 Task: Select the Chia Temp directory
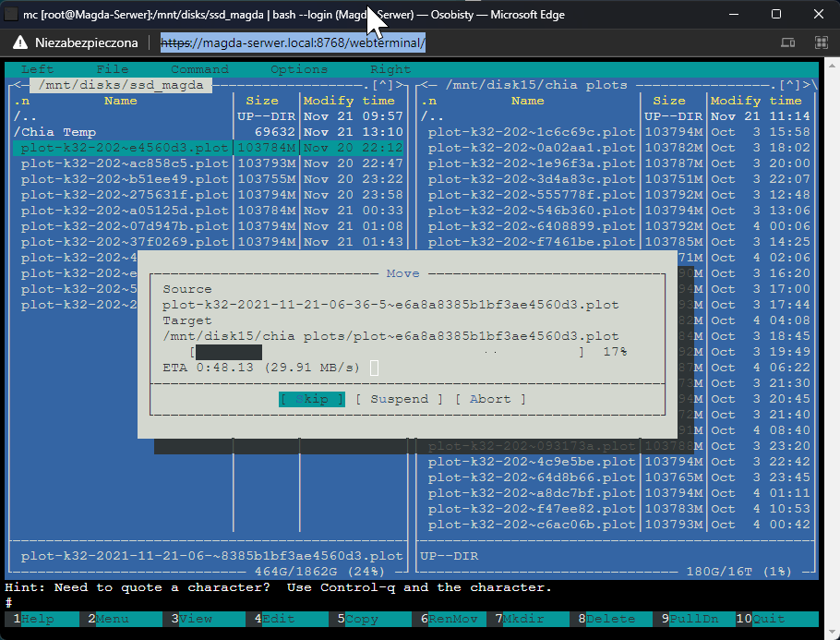click(208, 132)
